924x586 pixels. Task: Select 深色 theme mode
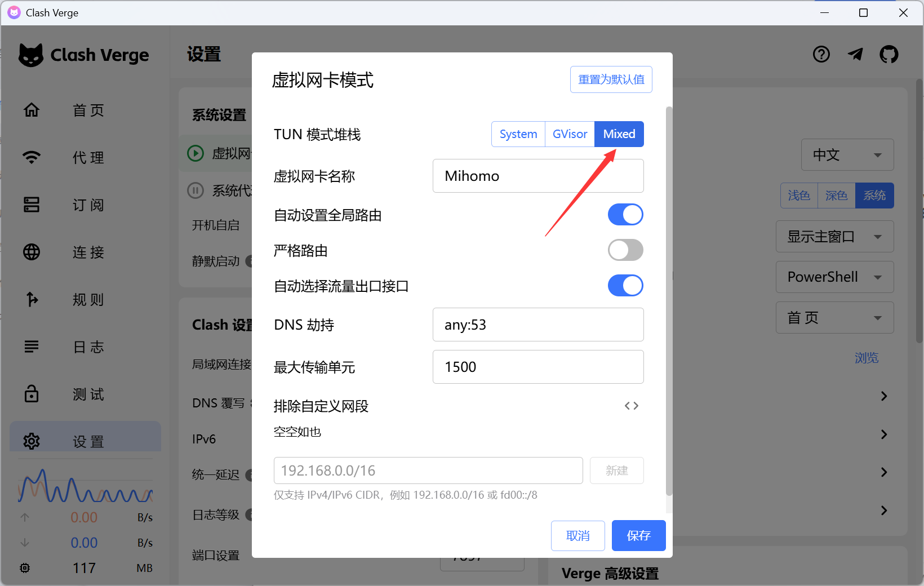click(836, 196)
